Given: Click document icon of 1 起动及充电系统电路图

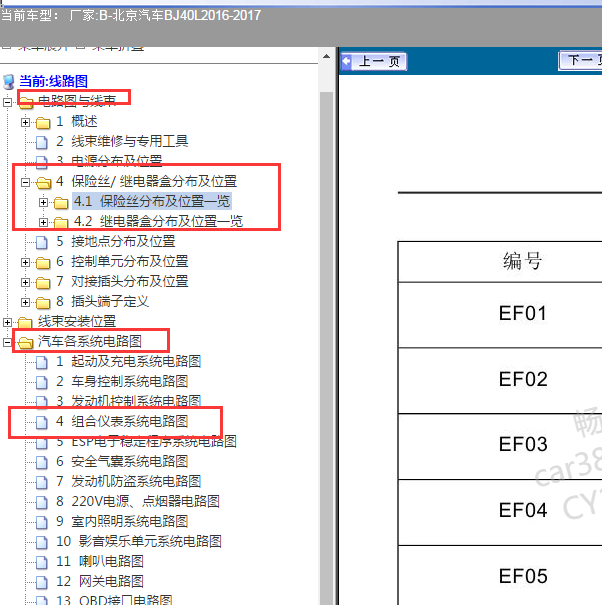Looking at the screenshot, I should [x=42, y=362].
